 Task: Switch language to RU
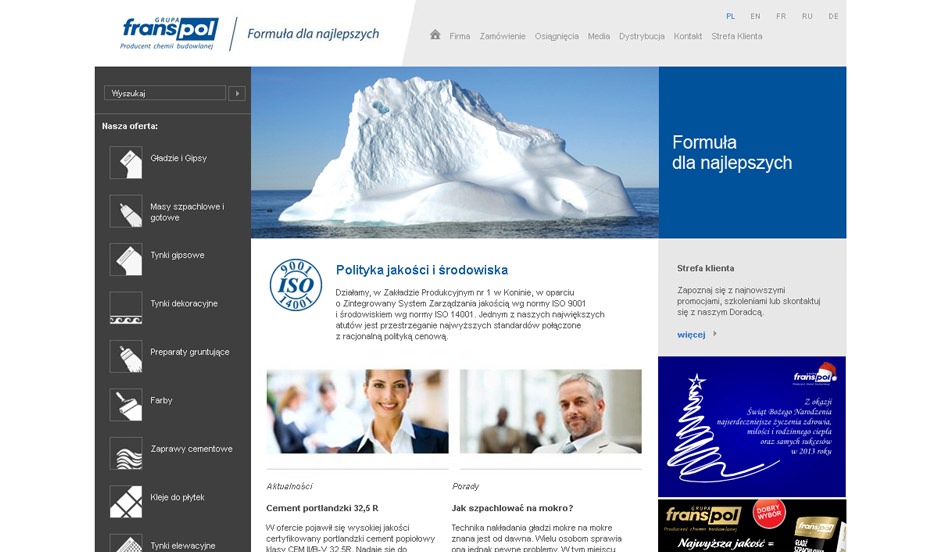807,16
